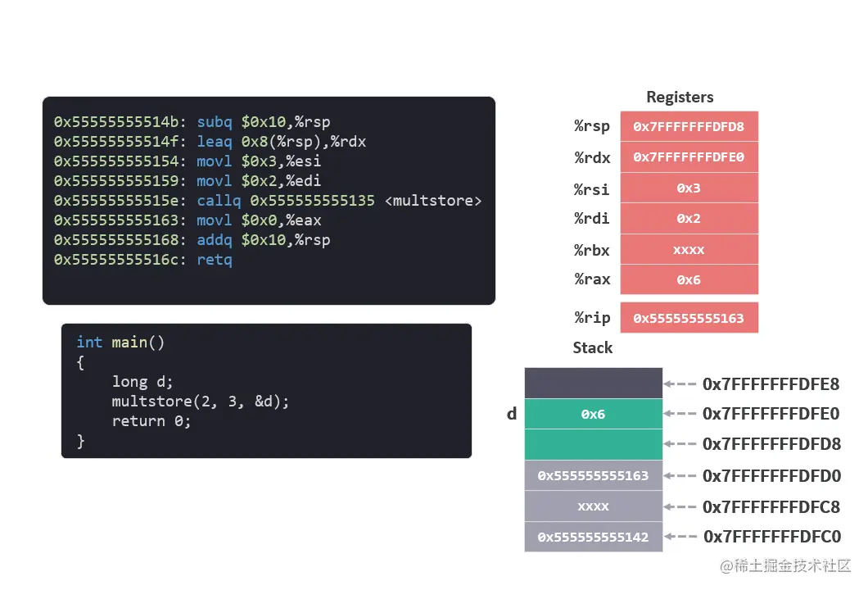This screenshot has width=868, height=590.
Task: Click the Registers heading
Action: pos(680,97)
